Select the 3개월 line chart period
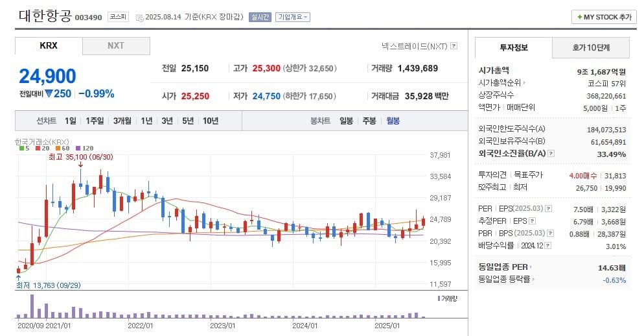The image size is (644, 336). pyautogui.click(x=122, y=121)
